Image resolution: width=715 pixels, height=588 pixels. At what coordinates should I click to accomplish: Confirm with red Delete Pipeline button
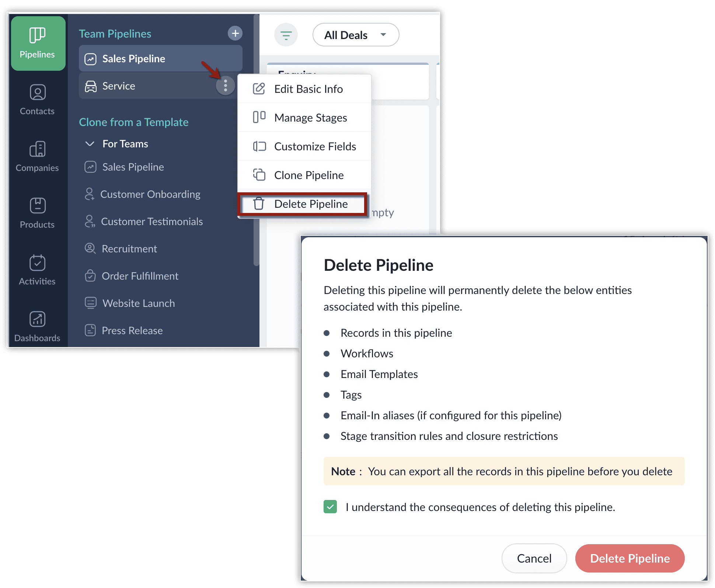pyautogui.click(x=630, y=558)
